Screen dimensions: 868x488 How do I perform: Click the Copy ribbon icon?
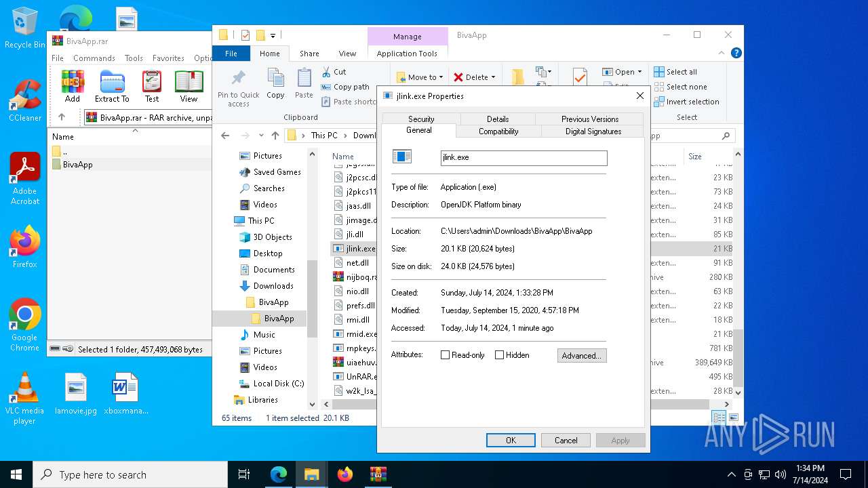coord(275,84)
